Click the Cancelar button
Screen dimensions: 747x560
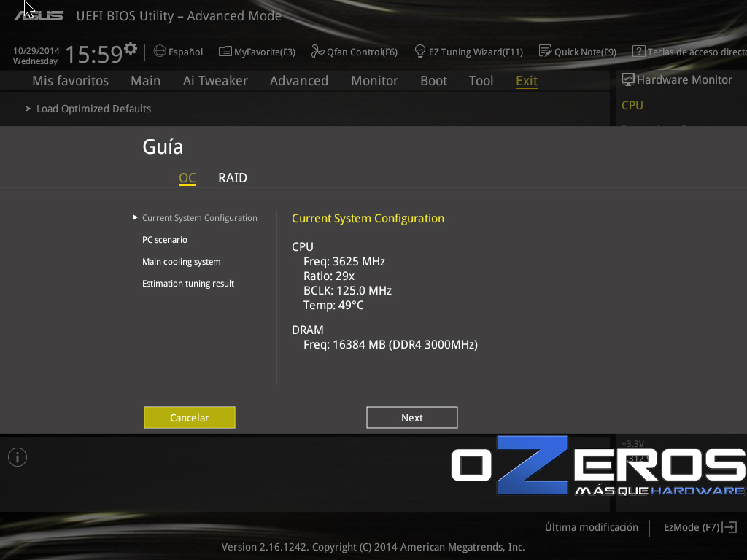pos(190,418)
